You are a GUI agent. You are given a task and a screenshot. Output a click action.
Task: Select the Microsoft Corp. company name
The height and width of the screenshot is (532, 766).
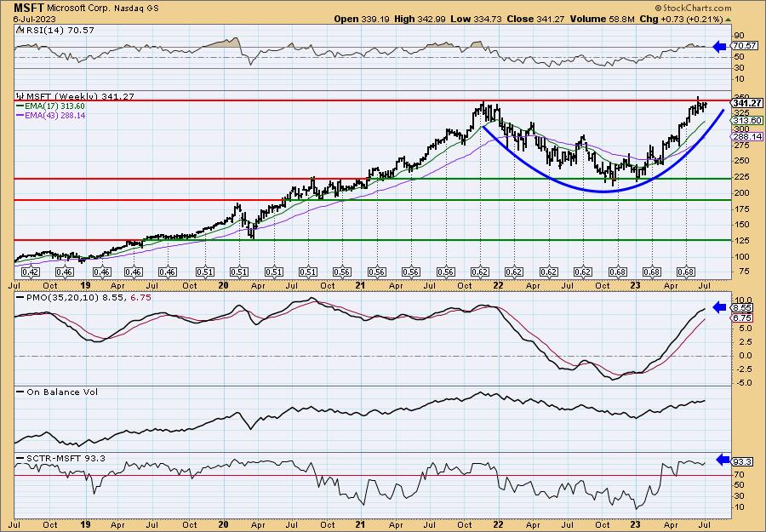pyautogui.click(x=78, y=9)
